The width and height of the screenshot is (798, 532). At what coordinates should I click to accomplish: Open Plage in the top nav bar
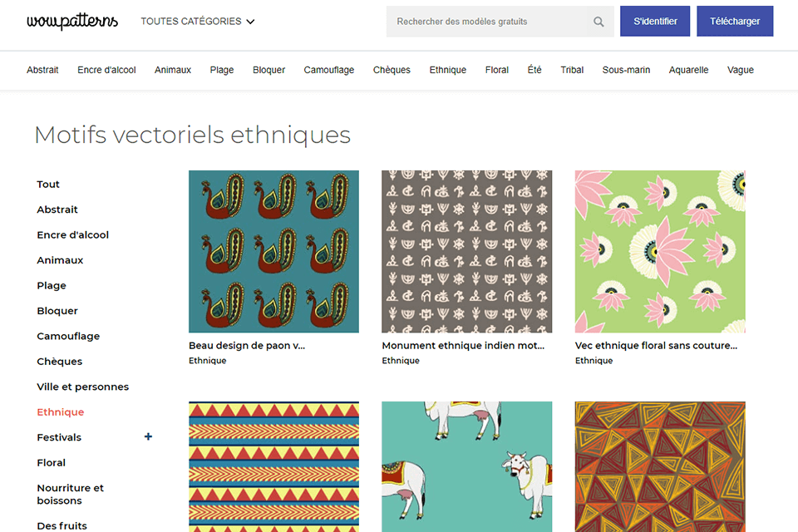[x=222, y=70]
